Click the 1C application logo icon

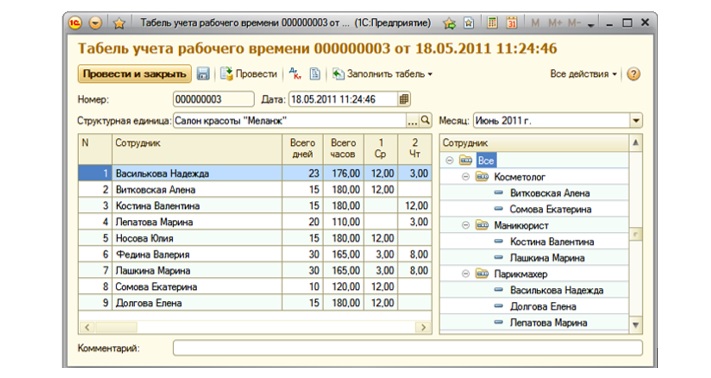click(75, 23)
